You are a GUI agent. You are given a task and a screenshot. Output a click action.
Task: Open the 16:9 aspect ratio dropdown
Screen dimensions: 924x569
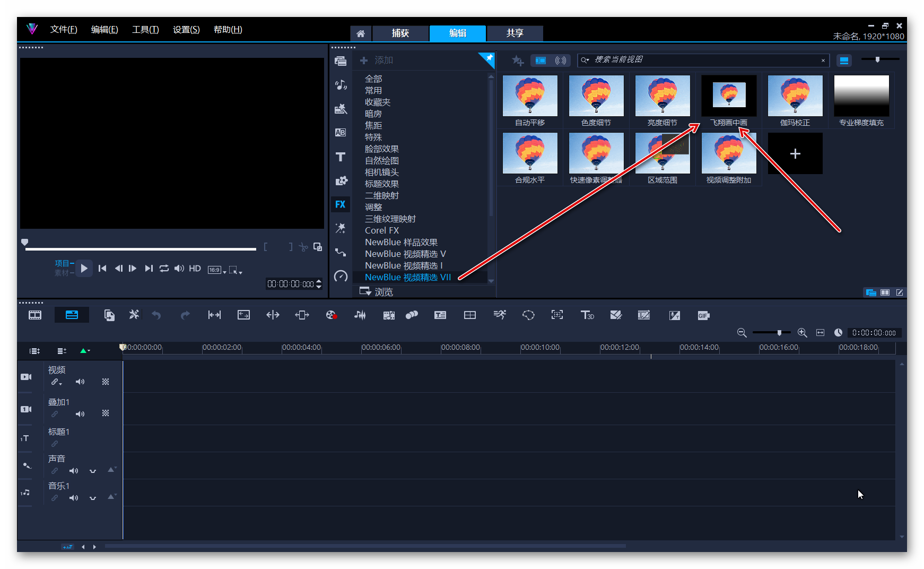217,270
